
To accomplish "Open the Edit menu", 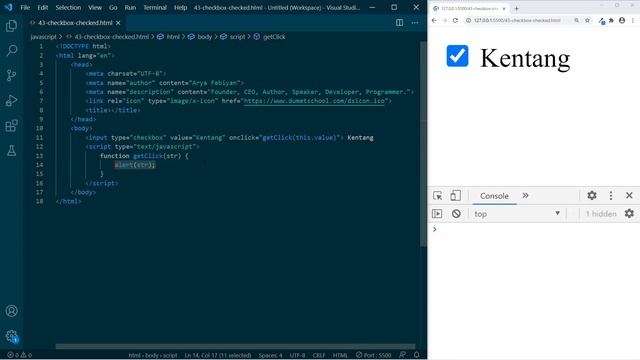I will 42,7.
